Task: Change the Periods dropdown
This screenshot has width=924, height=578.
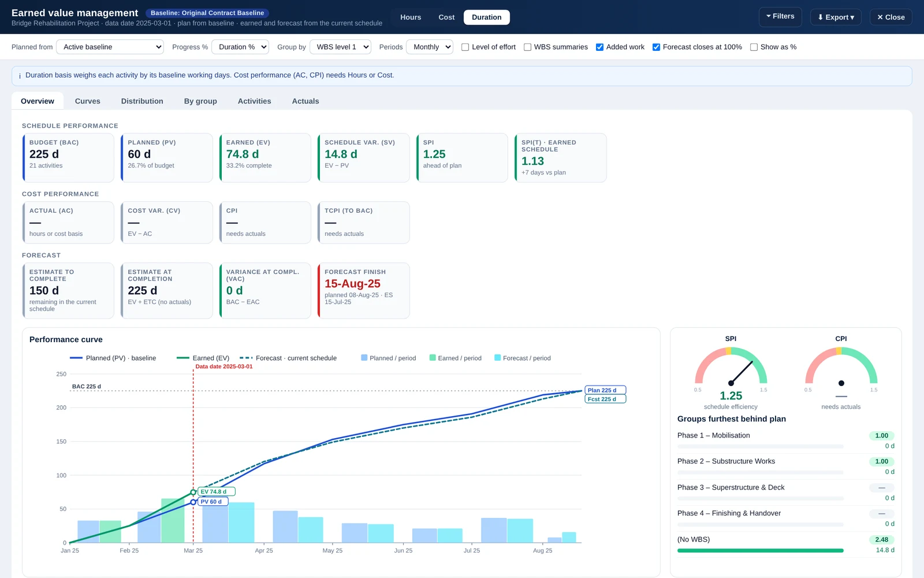Action: (430, 47)
